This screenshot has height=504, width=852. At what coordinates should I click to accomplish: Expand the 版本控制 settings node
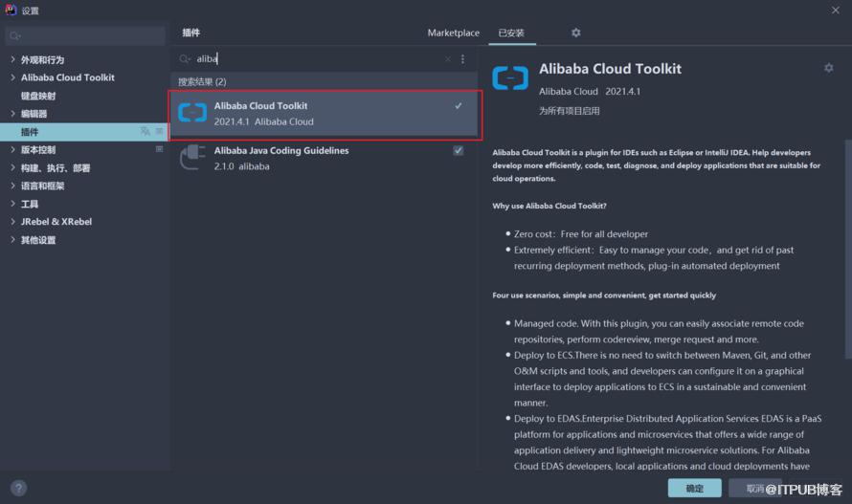coord(12,149)
